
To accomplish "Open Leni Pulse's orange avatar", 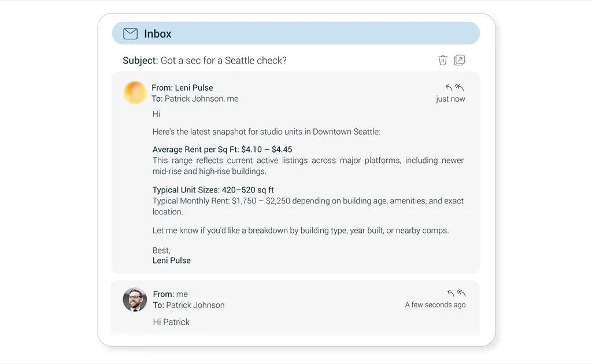I will tap(135, 93).
